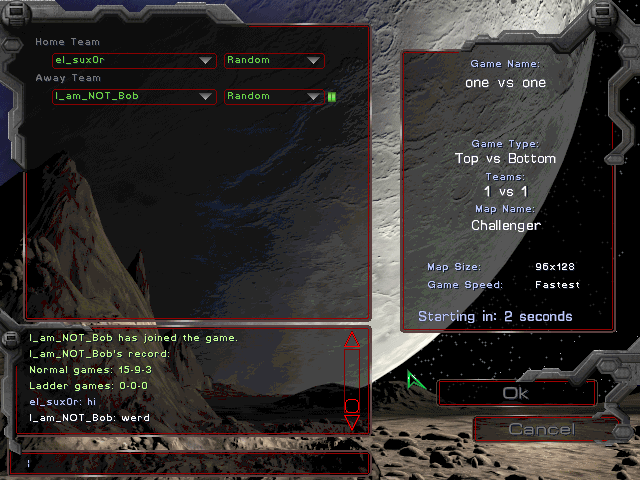Expand the Away Team race Random dropdown

point(273,97)
